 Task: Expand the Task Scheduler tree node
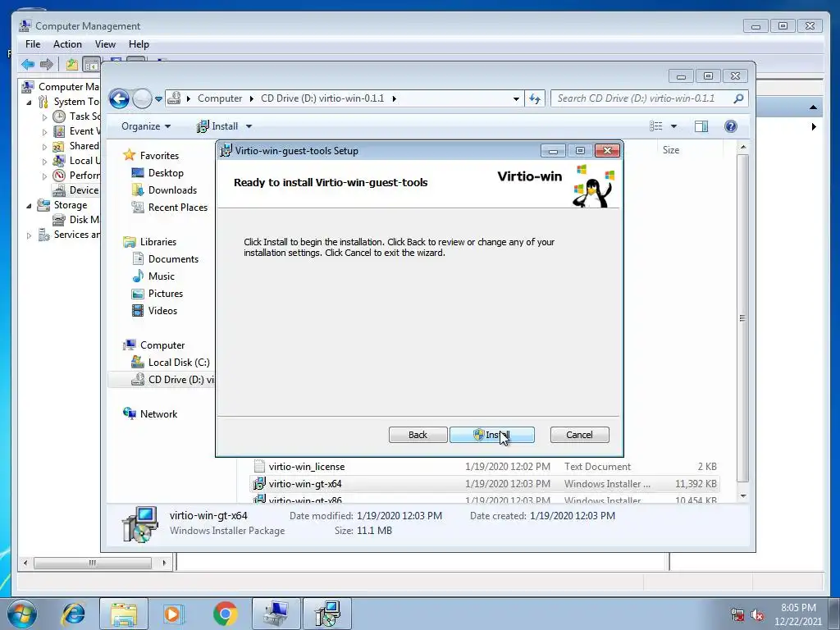pyautogui.click(x=44, y=116)
